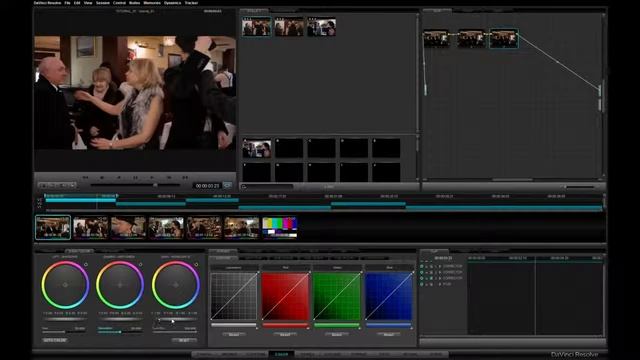Click the teal saturation slider below Gamma wheel
This screenshot has width=640, height=360.
pos(120,332)
